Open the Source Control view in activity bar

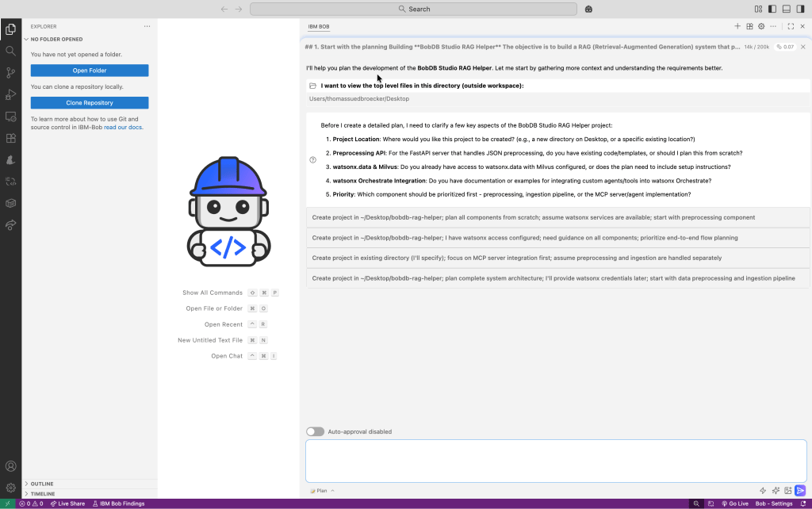point(10,72)
